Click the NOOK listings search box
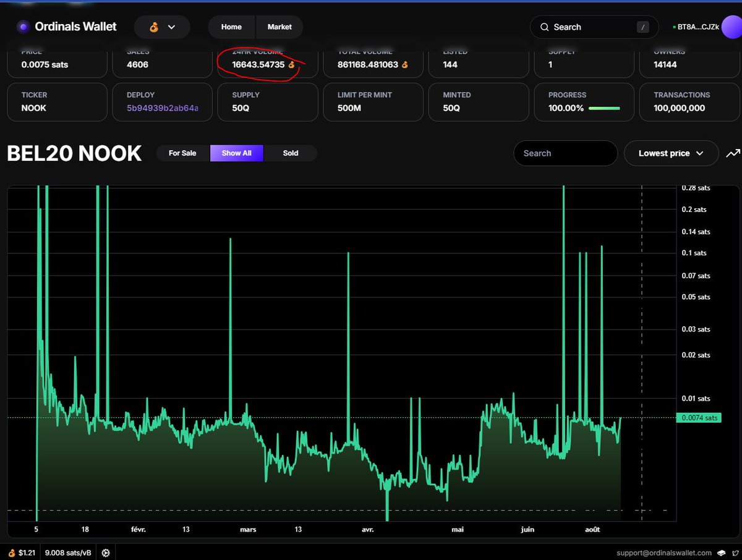This screenshot has height=560, width=742. point(565,153)
